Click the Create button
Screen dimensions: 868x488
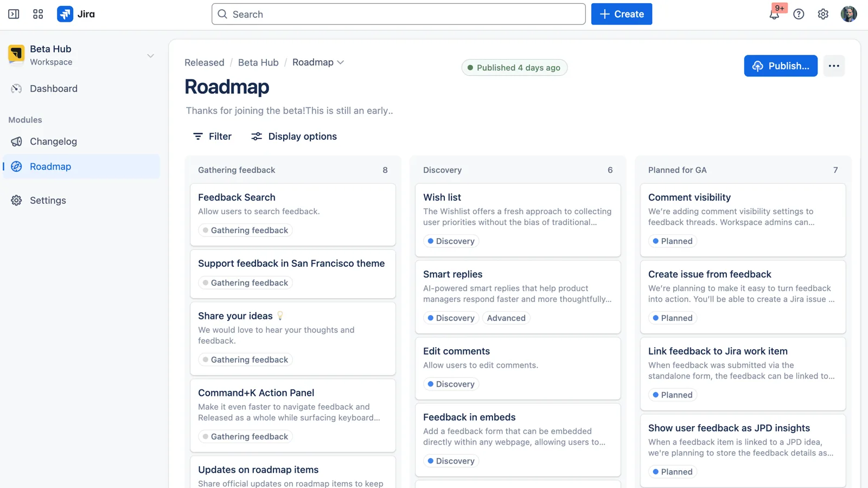[x=621, y=14]
